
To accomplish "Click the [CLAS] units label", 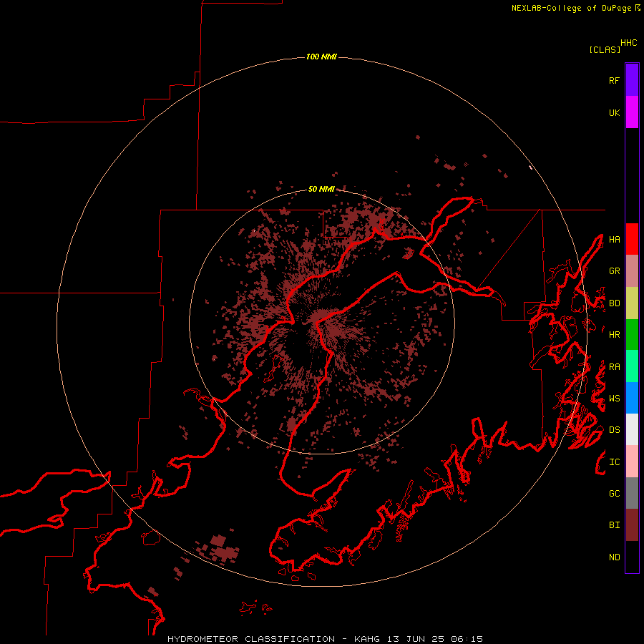I will [x=605, y=49].
